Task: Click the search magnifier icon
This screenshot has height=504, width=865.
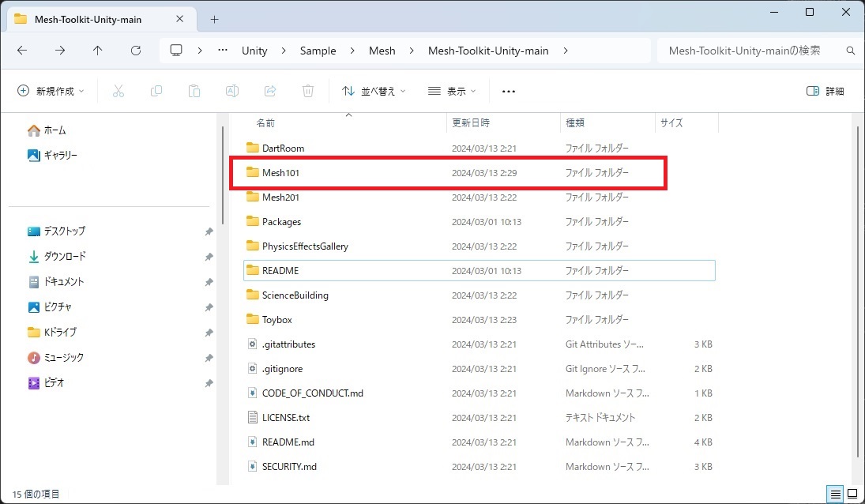Action: click(x=850, y=51)
